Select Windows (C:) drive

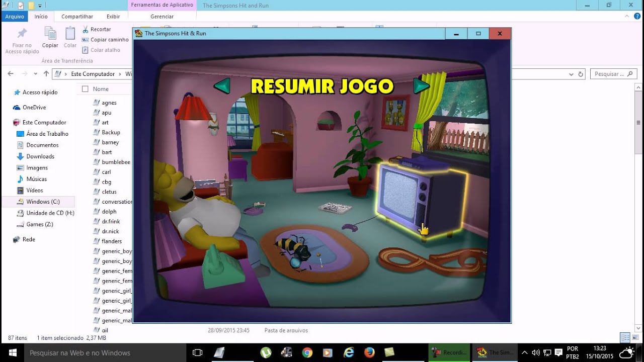[x=43, y=202]
